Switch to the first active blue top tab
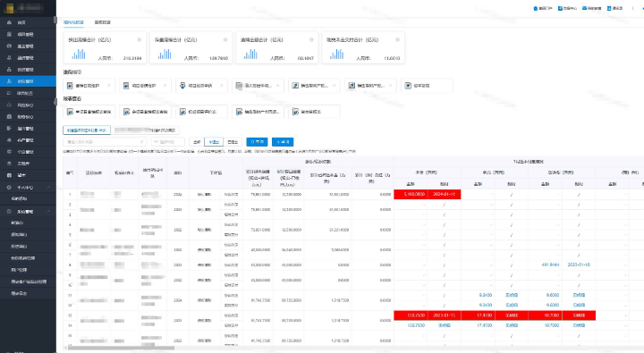644x353 pixels. (x=73, y=22)
